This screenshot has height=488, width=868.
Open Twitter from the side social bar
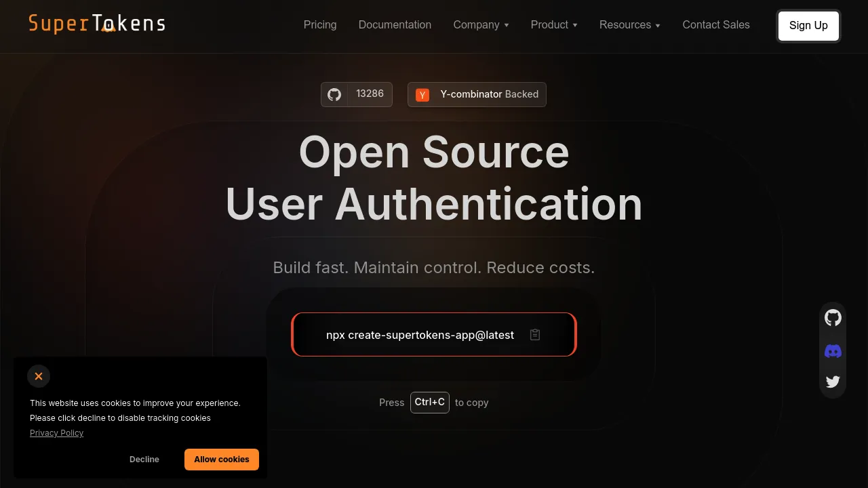click(x=833, y=382)
